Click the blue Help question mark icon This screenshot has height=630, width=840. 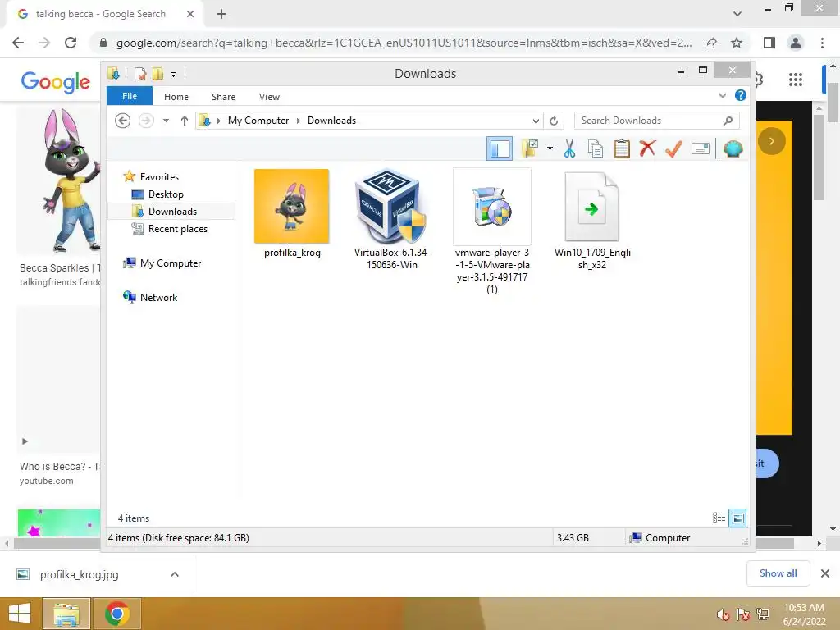point(741,95)
